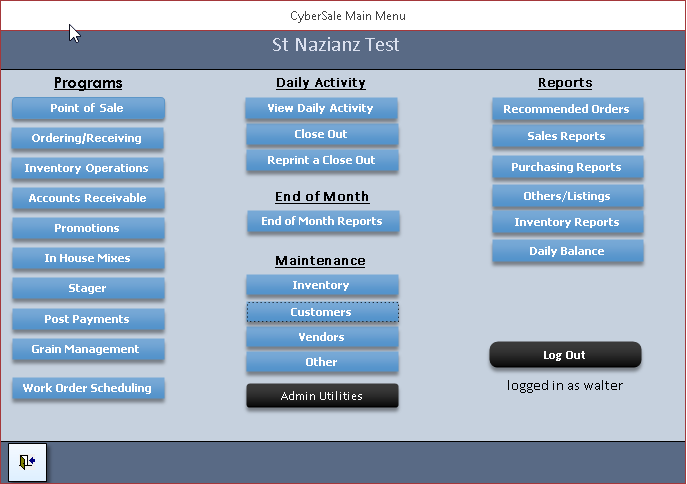The width and height of the screenshot is (687, 484).
Task: View Recommended Orders report
Action: [567, 109]
